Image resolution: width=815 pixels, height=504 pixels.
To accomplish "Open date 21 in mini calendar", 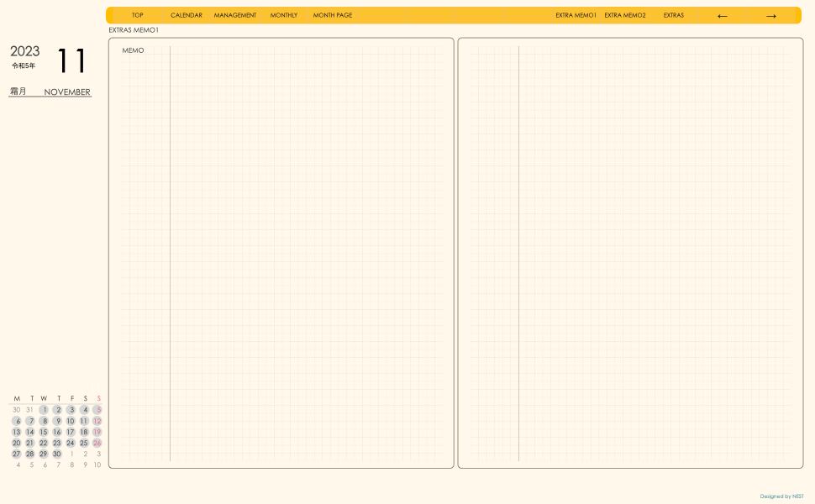I will [x=30, y=443].
